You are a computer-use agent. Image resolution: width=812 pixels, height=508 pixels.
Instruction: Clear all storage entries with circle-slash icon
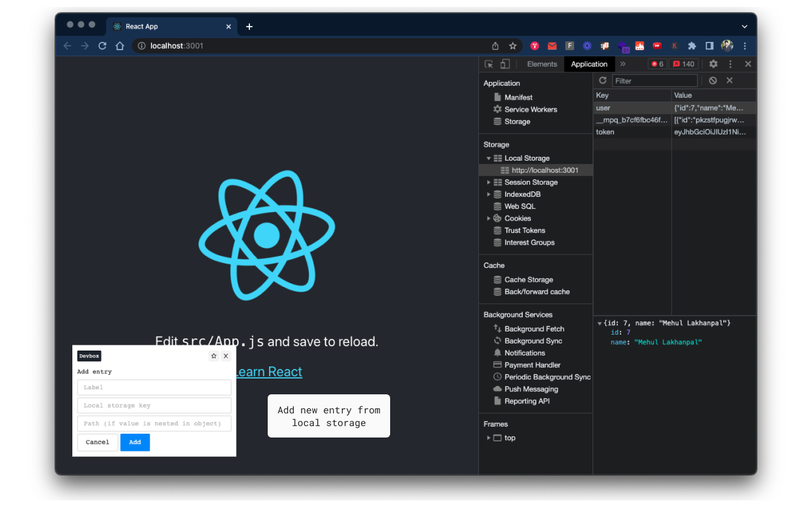[x=713, y=81]
